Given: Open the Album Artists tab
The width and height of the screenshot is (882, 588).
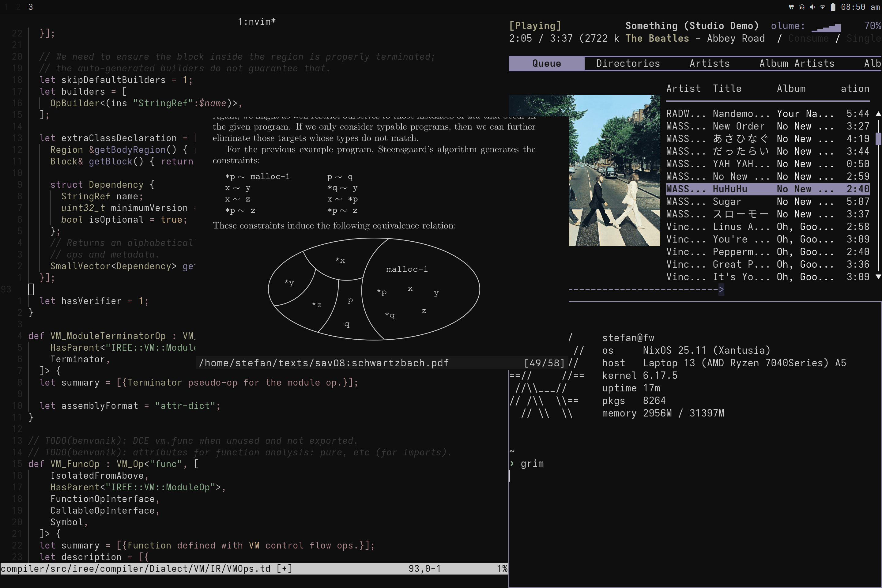Looking at the screenshot, I should (x=797, y=63).
